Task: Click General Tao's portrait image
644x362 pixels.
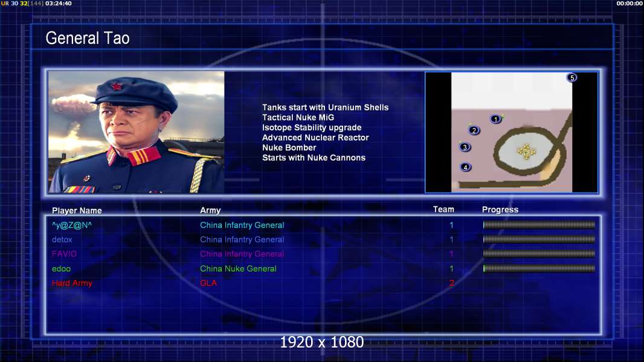Action: pos(137,132)
